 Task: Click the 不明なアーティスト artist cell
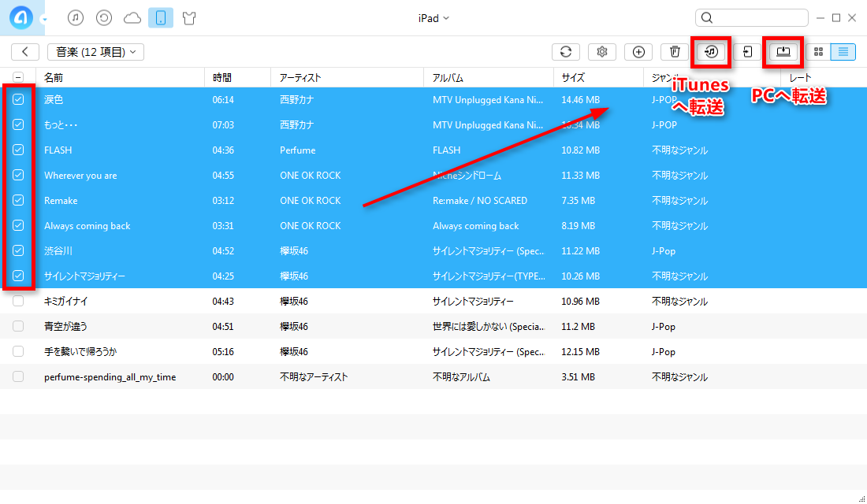click(314, 377)
